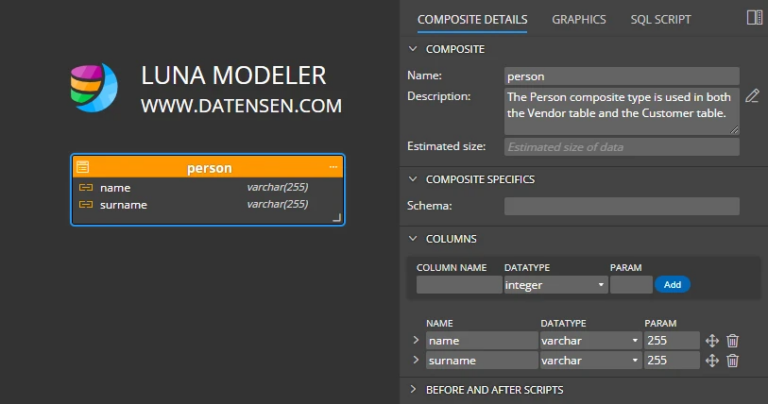Click the composite icon in person header

[83, 168]
